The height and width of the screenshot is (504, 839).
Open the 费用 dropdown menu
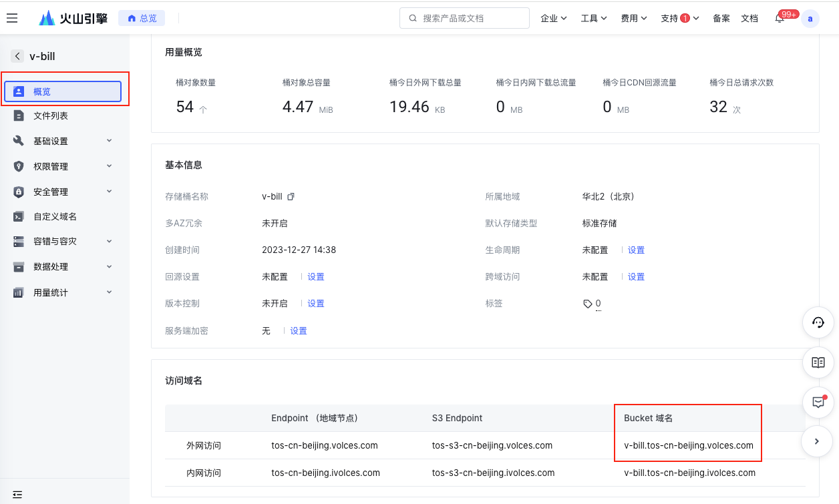[633, 19]
